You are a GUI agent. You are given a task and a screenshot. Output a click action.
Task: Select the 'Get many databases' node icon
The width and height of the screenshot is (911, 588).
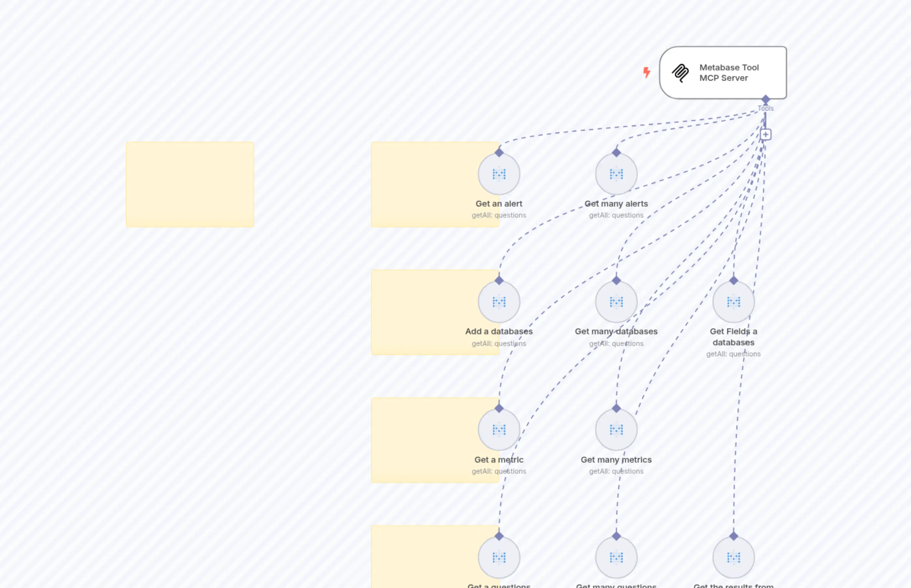[x=616, y=302]
